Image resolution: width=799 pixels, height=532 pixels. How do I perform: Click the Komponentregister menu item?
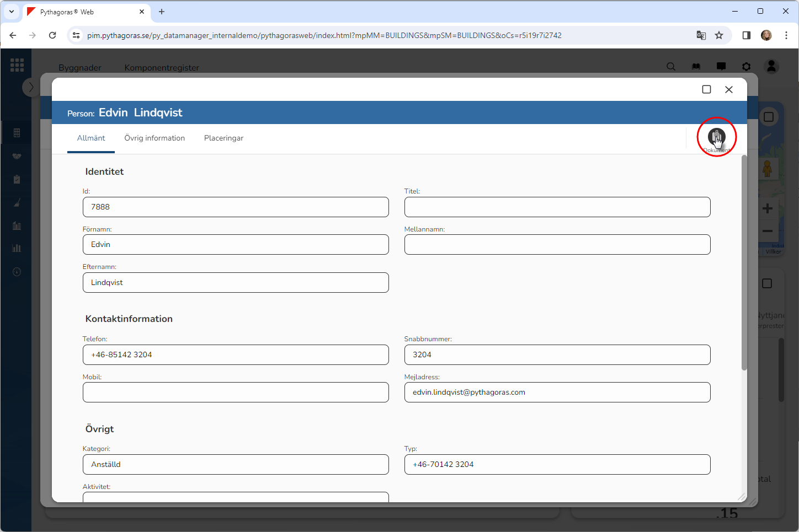coord(162,67)
